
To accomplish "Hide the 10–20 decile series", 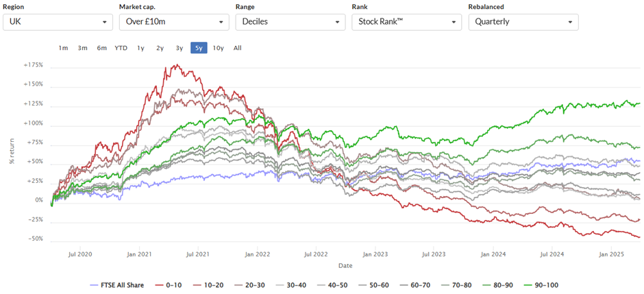I will pos(209,285).
